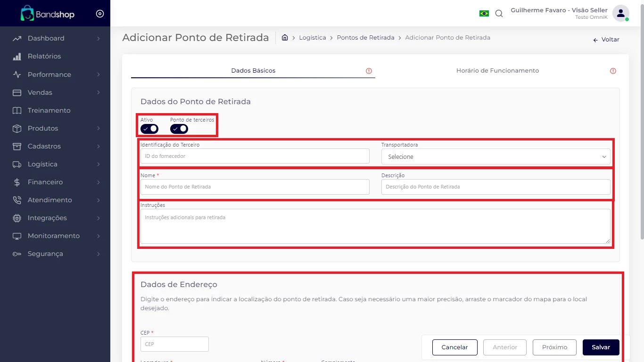Screen dimensions: 644x362
Task: Toggle the Ponto de terceiros switch
Action: (179, 129)
